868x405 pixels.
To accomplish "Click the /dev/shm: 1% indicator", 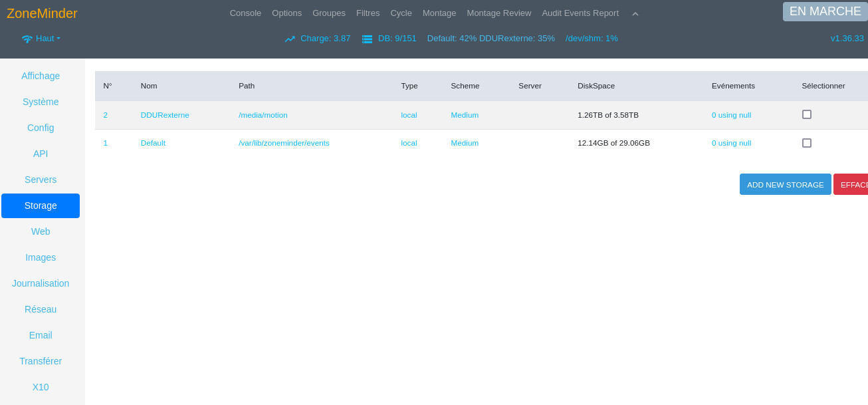I will (x=592, y=39).
